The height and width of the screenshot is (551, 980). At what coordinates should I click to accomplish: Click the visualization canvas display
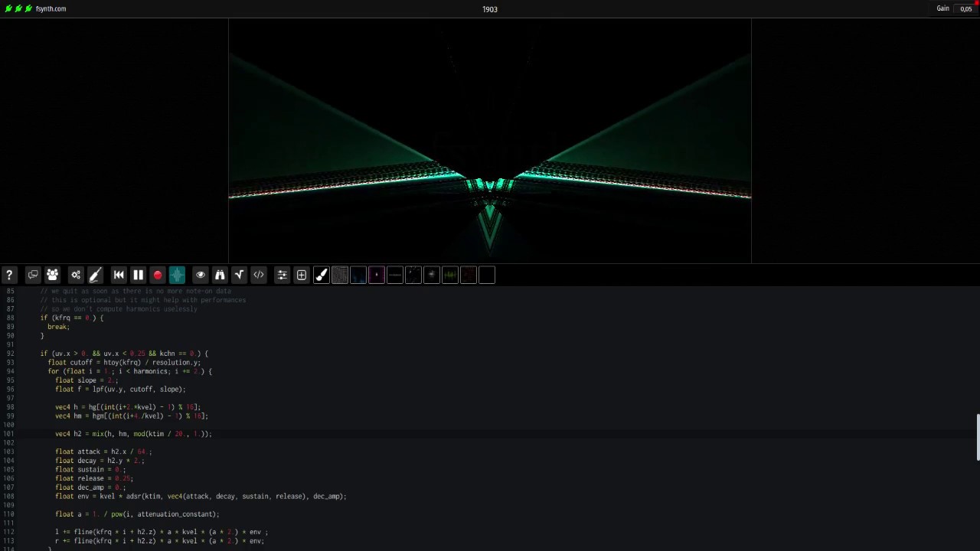click(x=490, y=141)
